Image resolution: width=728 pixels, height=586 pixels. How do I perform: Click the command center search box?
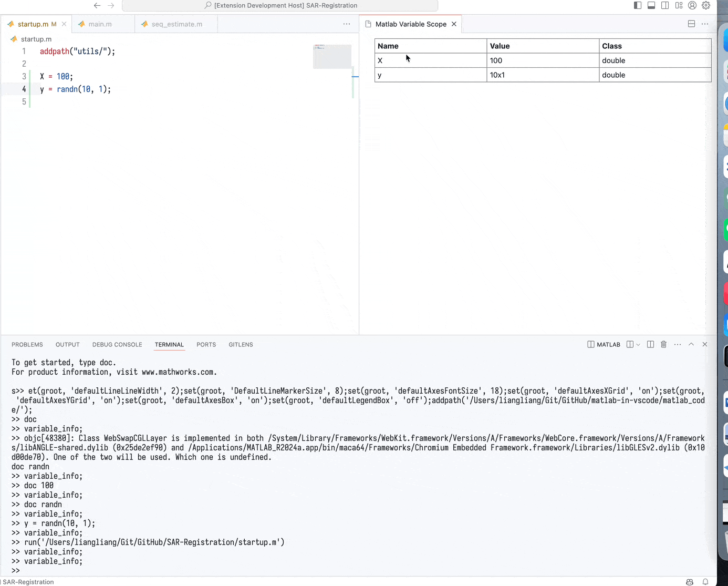(280, 5)
